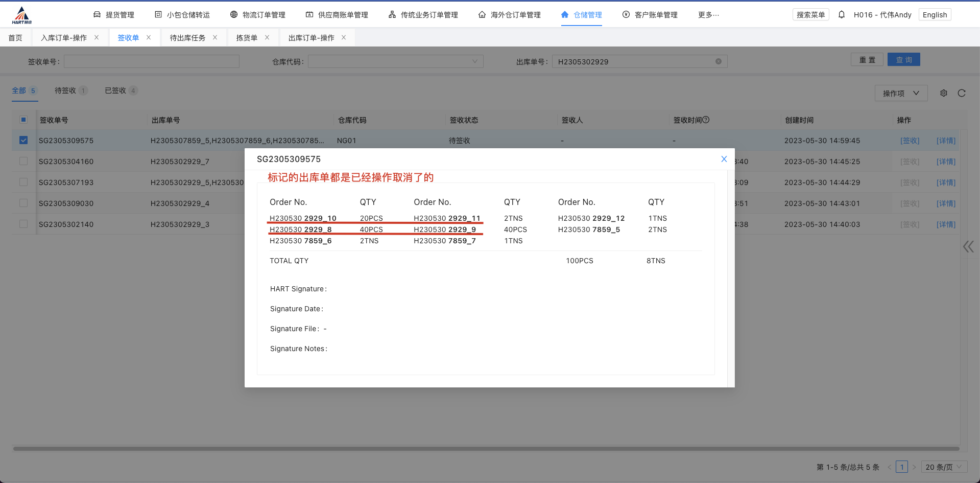Open table column settings gear icon
Image resolution: width=980 pixels, height=483 pixels.
pos(943,93)
